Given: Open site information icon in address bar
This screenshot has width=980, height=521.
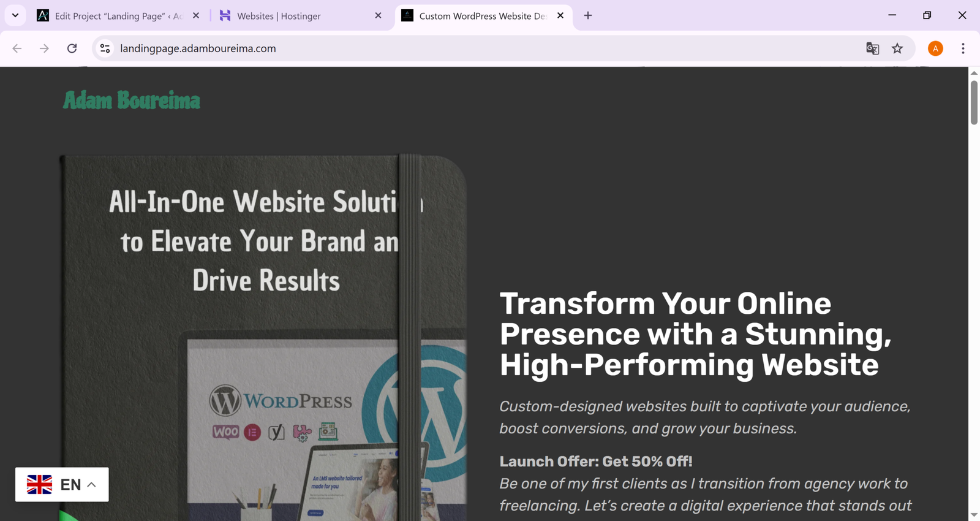Looking at the screenshot, I should [105, 48].
